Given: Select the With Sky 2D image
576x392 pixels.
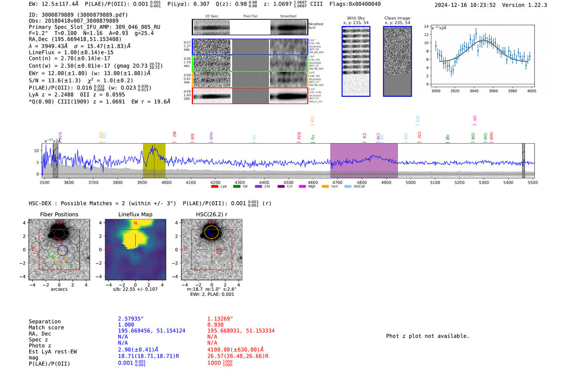Looking at the screenshot, I should tap(356, 61).
